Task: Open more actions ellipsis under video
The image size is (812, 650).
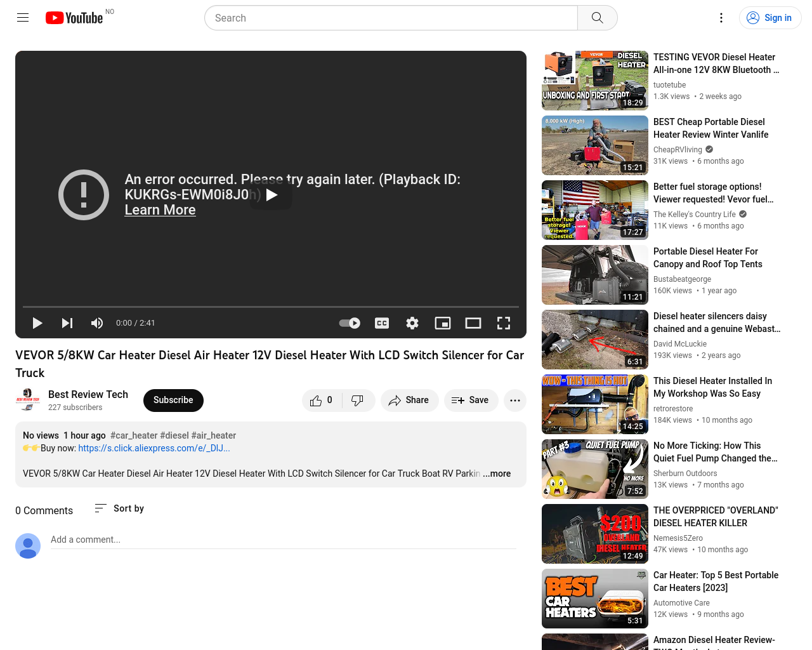Action: coord(515,400)
